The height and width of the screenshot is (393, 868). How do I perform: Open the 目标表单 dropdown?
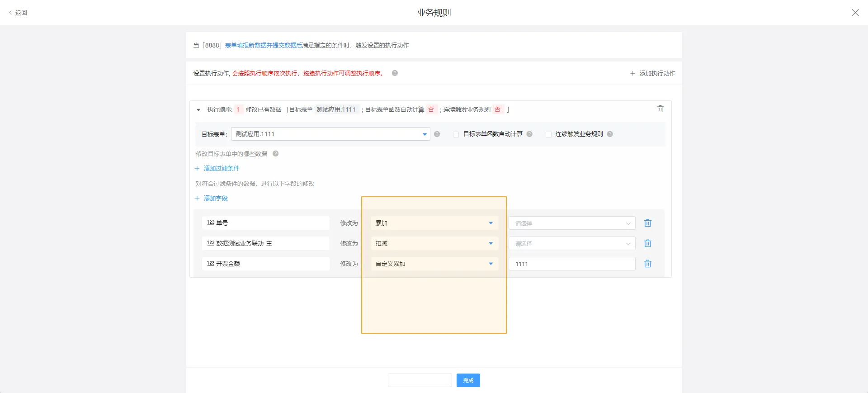coord(330,134)
